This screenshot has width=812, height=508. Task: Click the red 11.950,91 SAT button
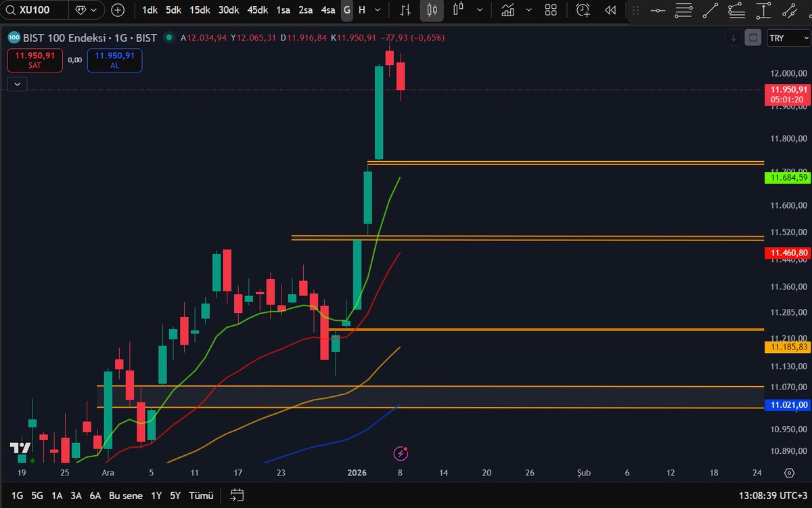pyautogui.click(x=35, y=60)
